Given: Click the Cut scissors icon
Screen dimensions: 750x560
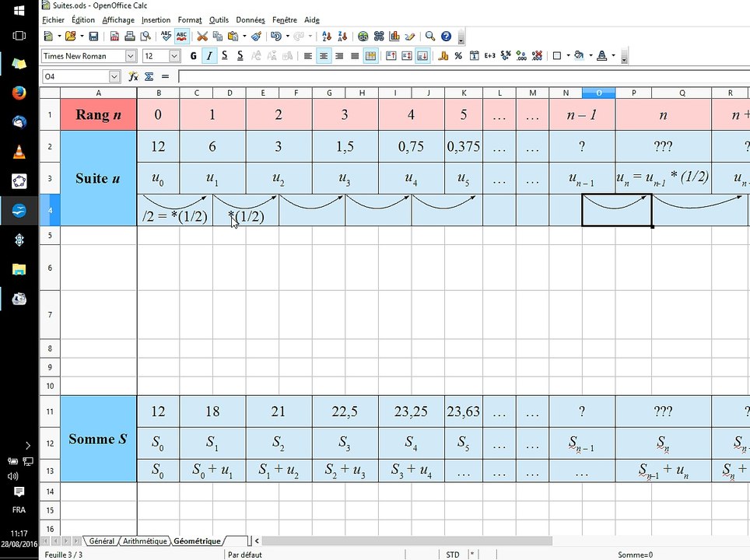Looking at the screenshot, I should [202, 36].
